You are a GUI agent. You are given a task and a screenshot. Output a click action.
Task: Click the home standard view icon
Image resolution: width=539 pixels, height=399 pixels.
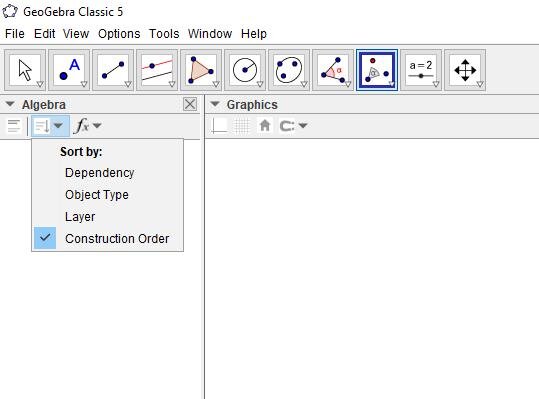265,126
